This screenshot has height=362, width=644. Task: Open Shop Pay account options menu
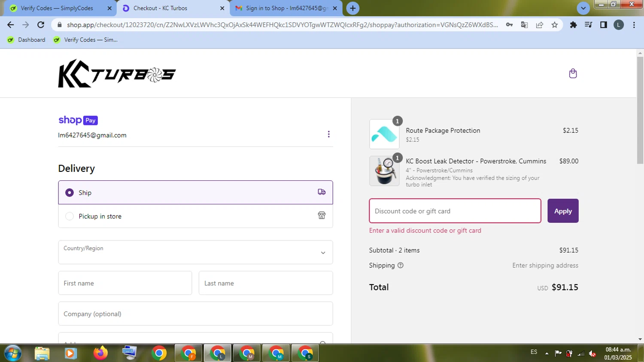328,134
